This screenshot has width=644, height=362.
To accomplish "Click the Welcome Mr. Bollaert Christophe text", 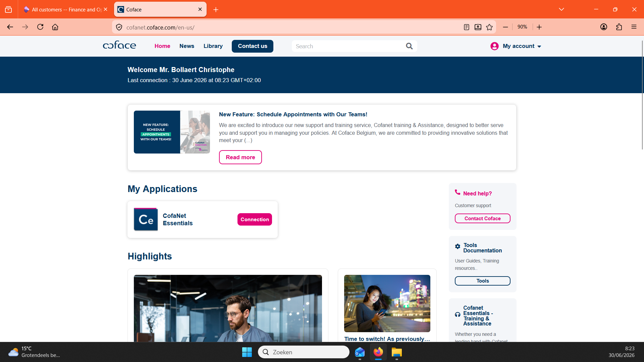I will click(x=181, y=70).
